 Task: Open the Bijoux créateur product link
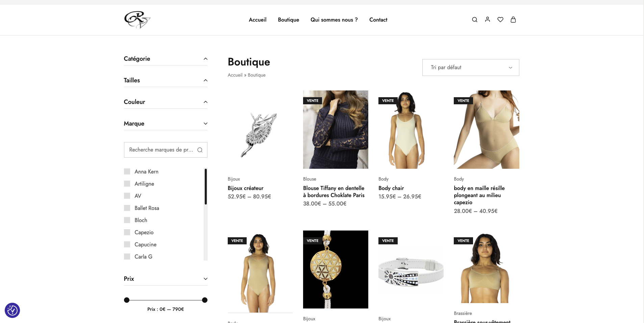click(x=245, y=188)
